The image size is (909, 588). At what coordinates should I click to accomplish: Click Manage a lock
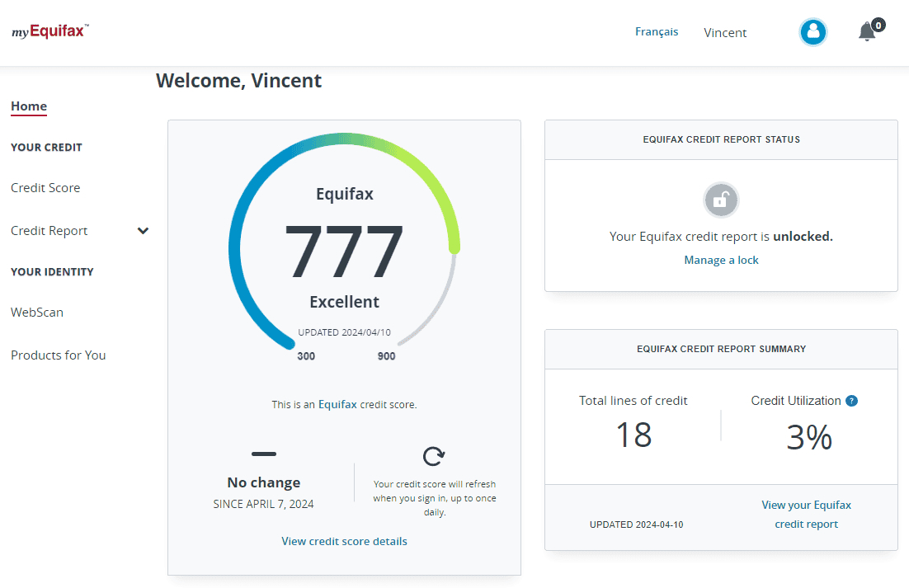721,259
